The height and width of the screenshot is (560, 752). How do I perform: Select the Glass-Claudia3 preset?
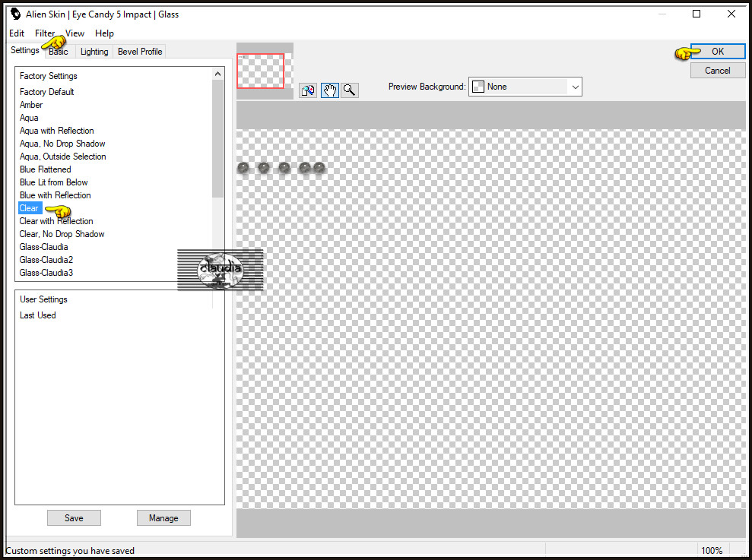click(46, 273)
